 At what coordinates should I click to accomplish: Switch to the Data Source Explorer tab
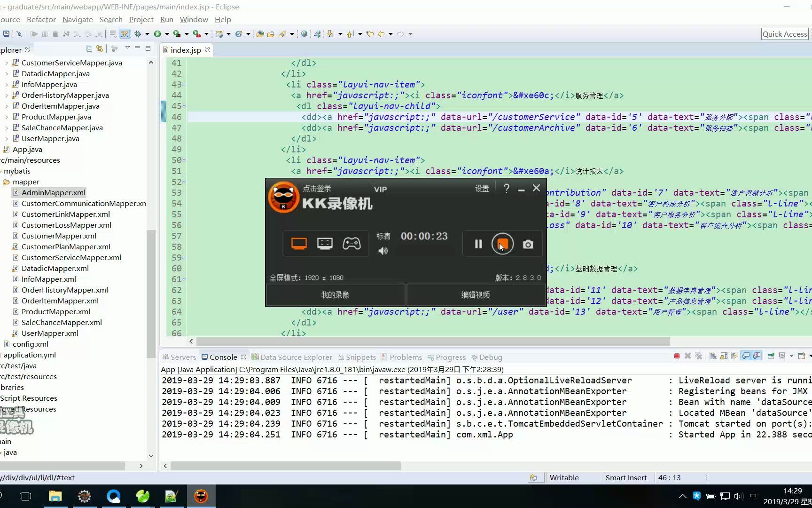[292, 357]
